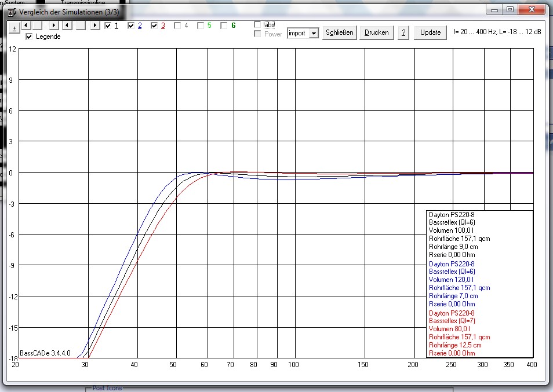The image size is (553, 392).
Task: Click the BassCADe window title icon
Action: coord(12,12)
